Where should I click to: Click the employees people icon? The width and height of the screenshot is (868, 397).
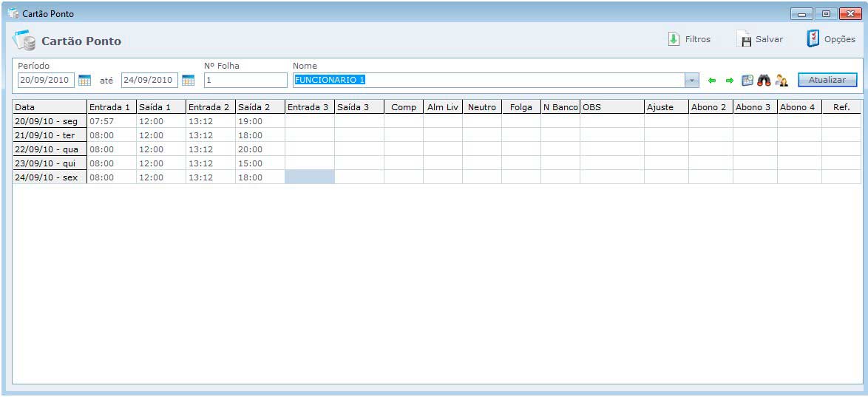(781, 81)
